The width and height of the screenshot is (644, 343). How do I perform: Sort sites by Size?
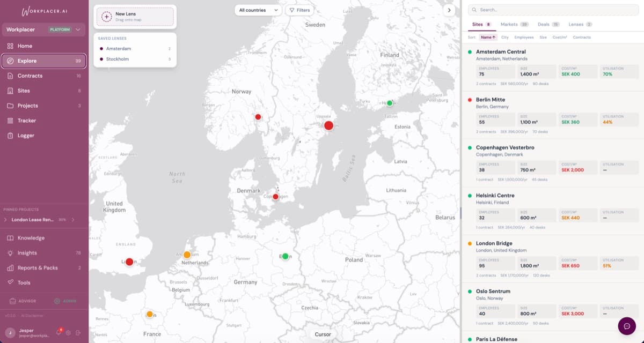(543, 38)
